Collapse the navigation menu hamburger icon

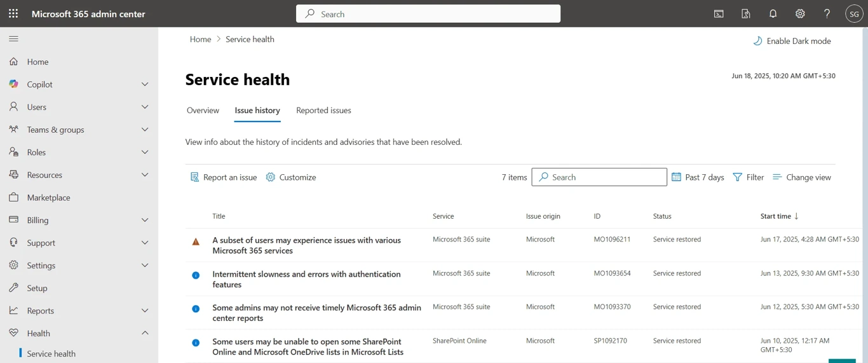[x=13, y=39]
